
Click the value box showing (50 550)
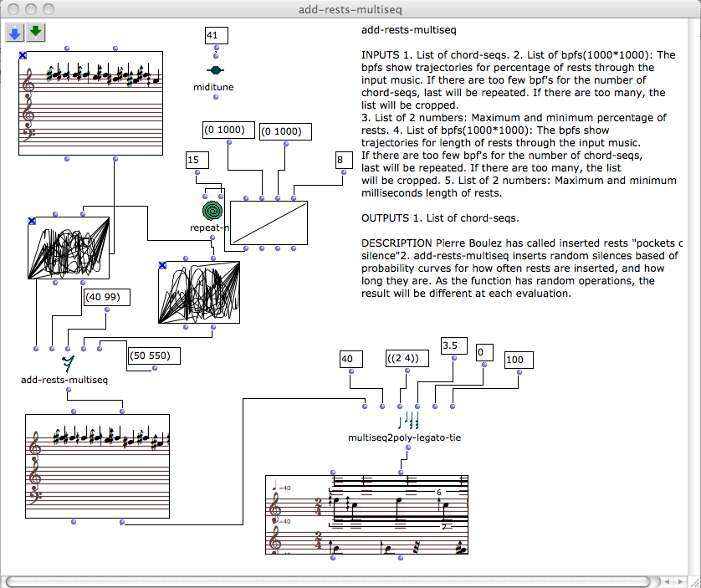(x=151, y=355)
